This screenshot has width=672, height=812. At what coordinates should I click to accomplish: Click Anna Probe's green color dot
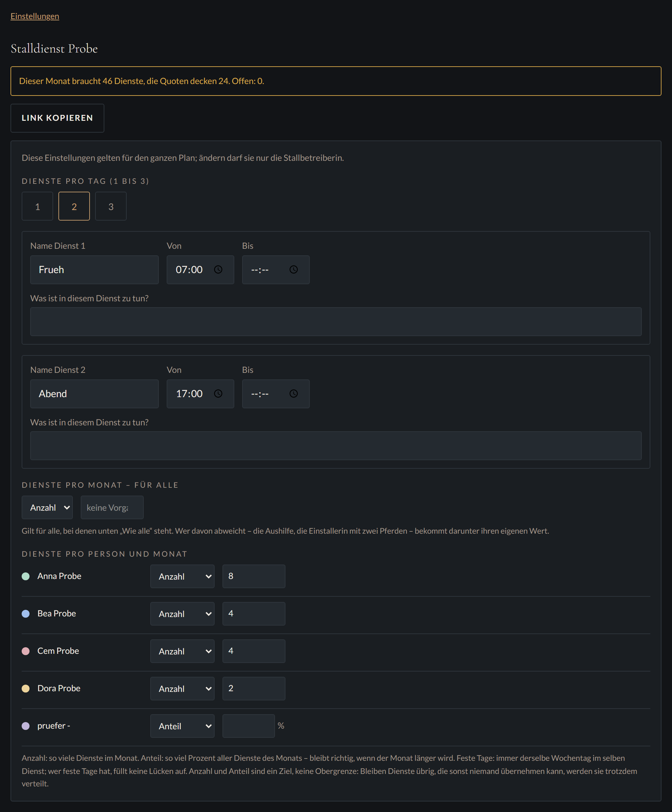(x=26, y=576)
